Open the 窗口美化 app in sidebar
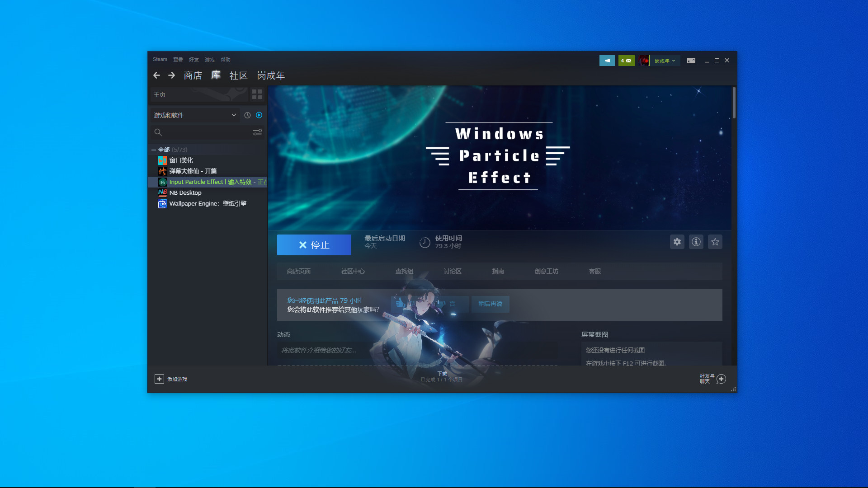Screen dimensions: 868x488 [182, 160]
